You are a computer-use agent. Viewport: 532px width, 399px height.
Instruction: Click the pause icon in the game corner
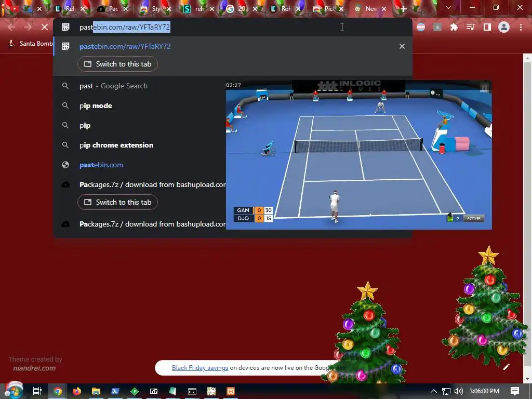tap(484, 87)
